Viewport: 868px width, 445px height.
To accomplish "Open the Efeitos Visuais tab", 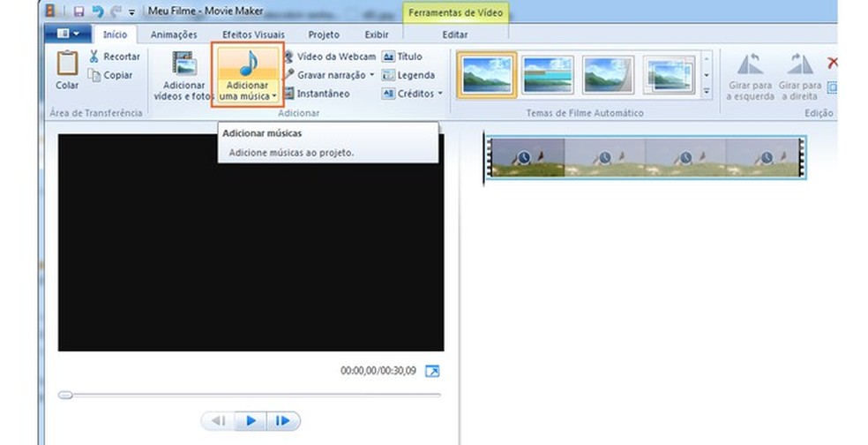I will click(253, 34).
